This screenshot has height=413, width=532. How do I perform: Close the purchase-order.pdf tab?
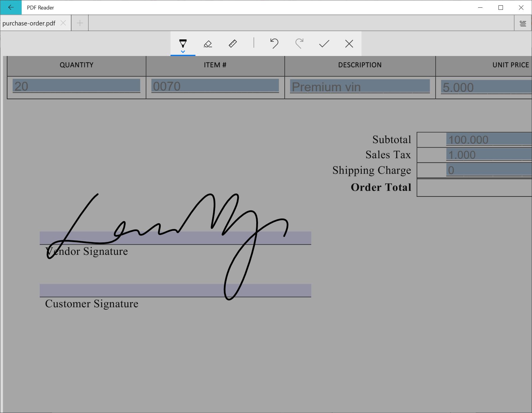[63, 23]
